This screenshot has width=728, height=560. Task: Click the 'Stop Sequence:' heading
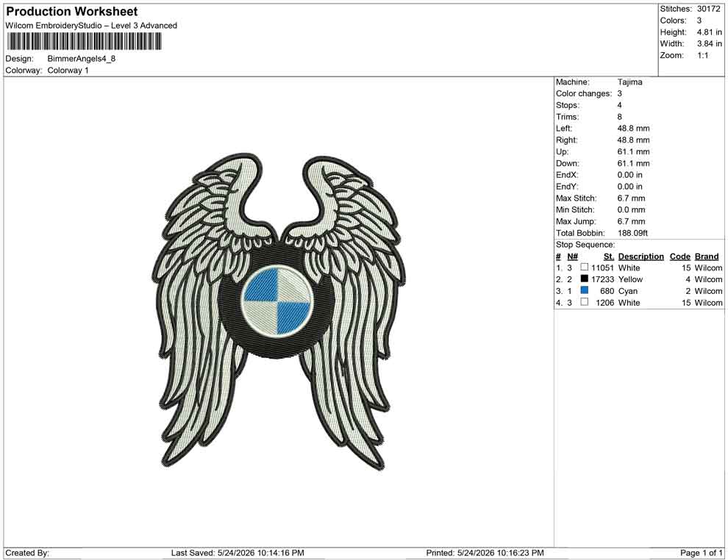coord(585,245)
